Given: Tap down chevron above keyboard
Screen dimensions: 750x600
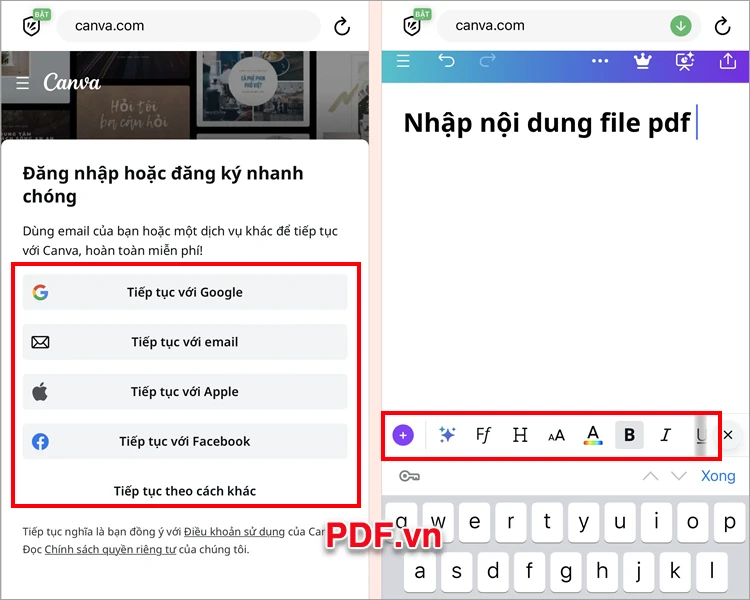Looking at the screenshot, I should [679, 476].
